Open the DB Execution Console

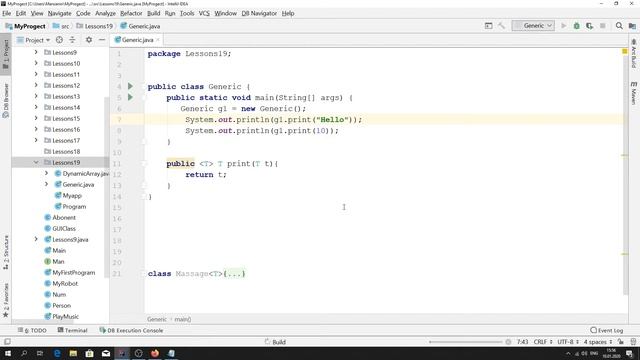pyautogui.click(x=131, y=330)
